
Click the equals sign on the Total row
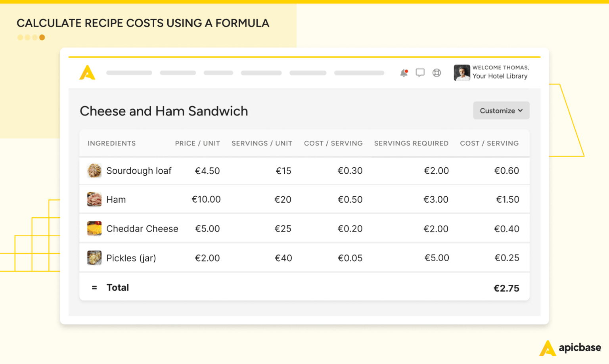point(94,287)
